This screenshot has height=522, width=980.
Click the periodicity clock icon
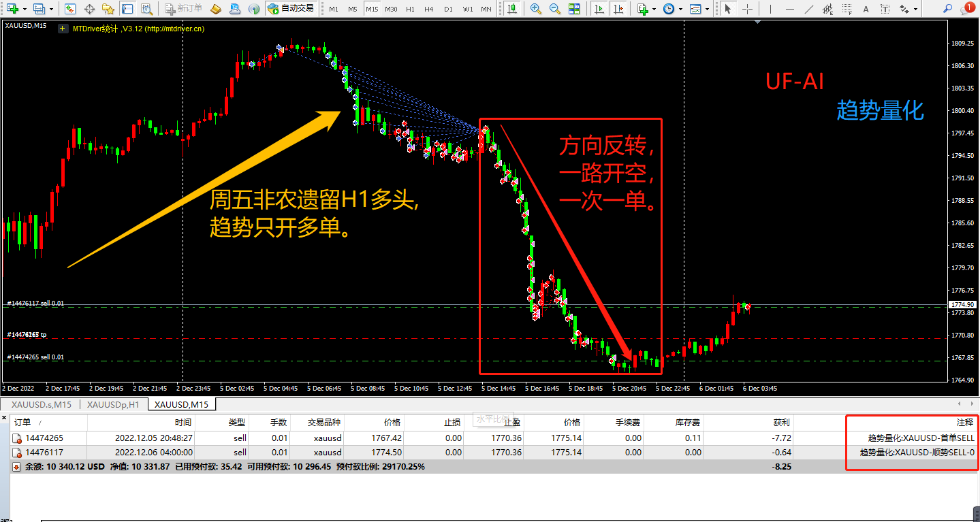(x=668, y=9)
